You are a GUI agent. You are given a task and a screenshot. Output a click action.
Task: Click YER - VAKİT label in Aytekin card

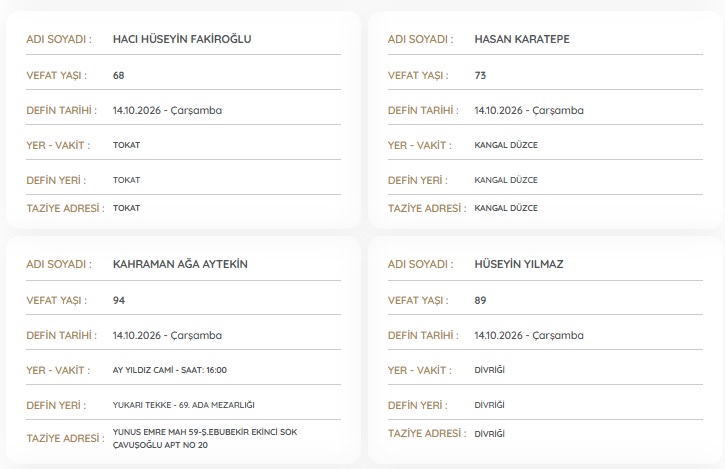[x=58, y=370]
